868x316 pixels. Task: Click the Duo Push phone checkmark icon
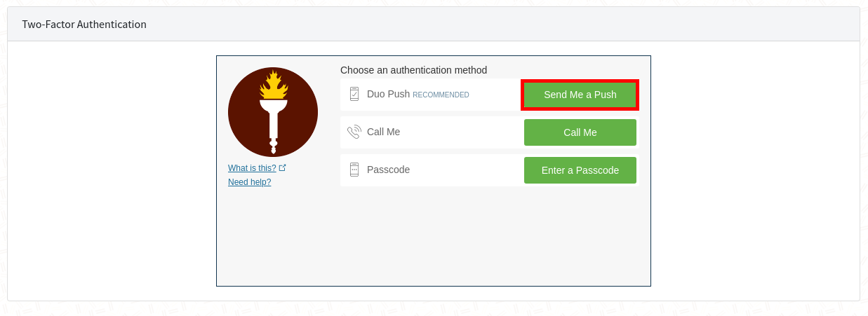[x=354, y=94]
